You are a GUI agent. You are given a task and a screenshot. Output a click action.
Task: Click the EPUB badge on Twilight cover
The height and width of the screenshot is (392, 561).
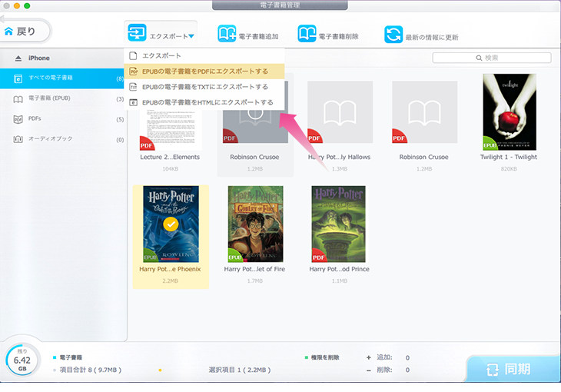[x=490, y=144]
